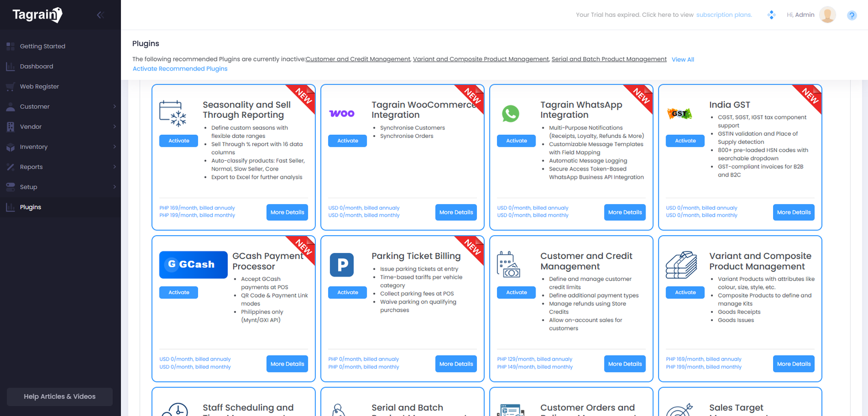Expand the Reports sidebar menu arrow
The height and width of the screenshot is (416, 868).
pyautogui.click(x=114, y=167)
